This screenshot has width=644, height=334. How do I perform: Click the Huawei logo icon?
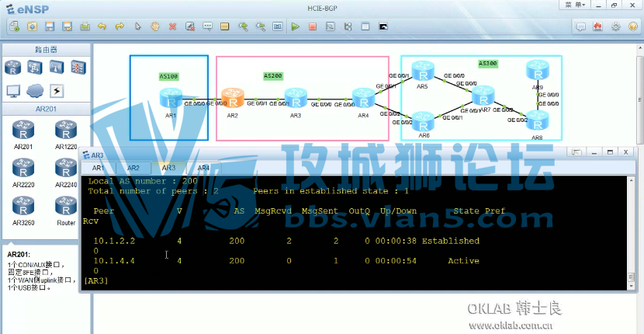click(597, 26)
